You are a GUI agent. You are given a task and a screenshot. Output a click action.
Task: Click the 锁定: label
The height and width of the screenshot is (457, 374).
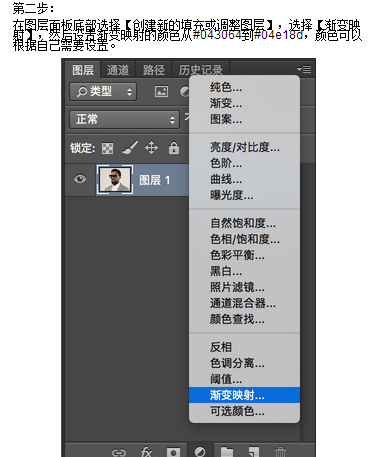(x=83, y=148)
